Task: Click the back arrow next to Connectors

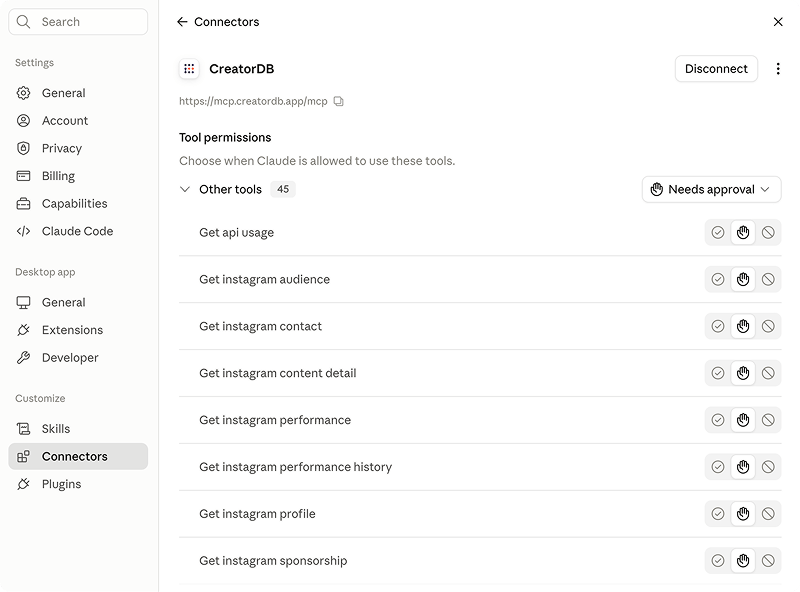Action: [182, 21]
